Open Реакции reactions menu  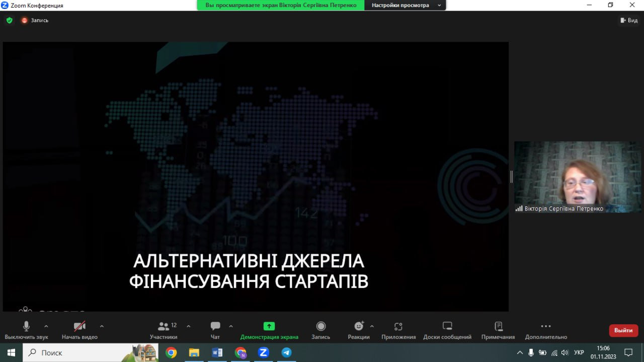[359, 330]
